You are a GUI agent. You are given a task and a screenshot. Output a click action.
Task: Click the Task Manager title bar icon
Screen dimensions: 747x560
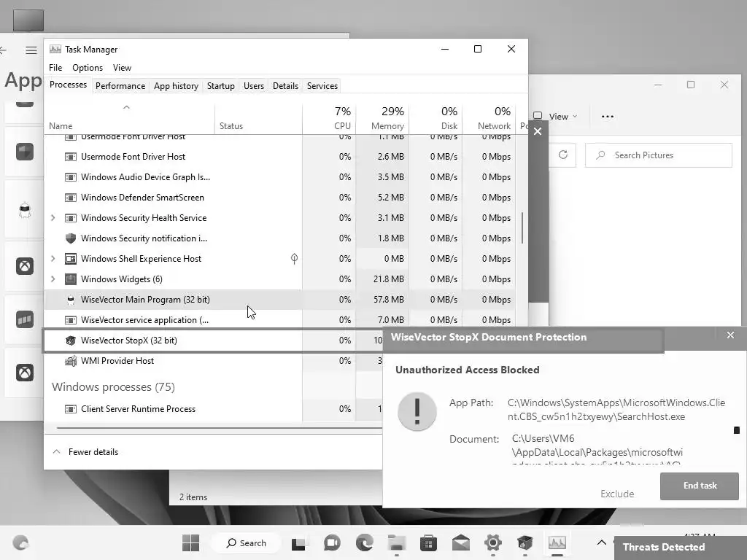pos(55,49)
